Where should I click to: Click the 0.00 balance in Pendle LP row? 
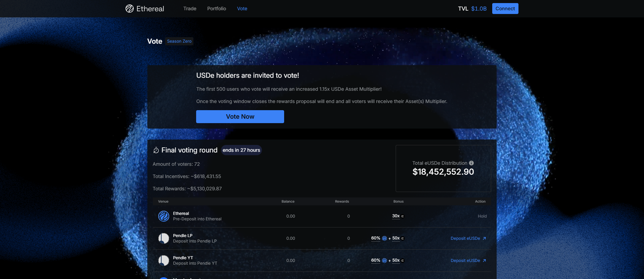click(291, 238)
